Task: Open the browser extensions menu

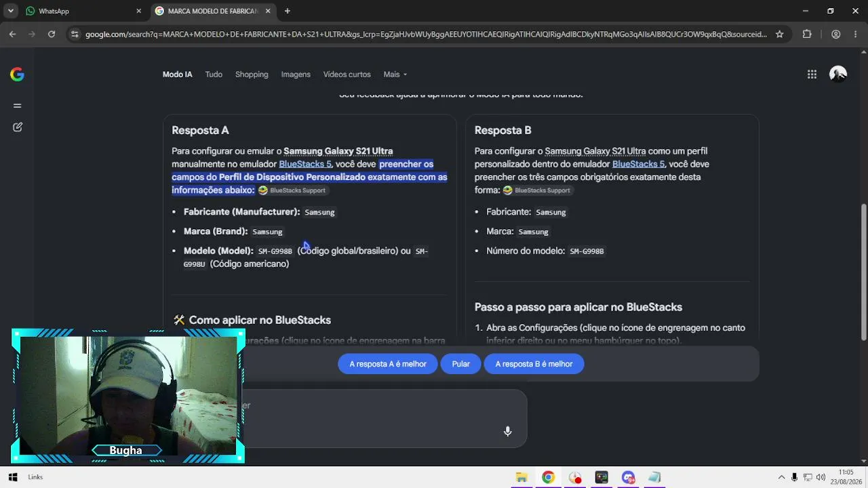Action: coord(807,34)
